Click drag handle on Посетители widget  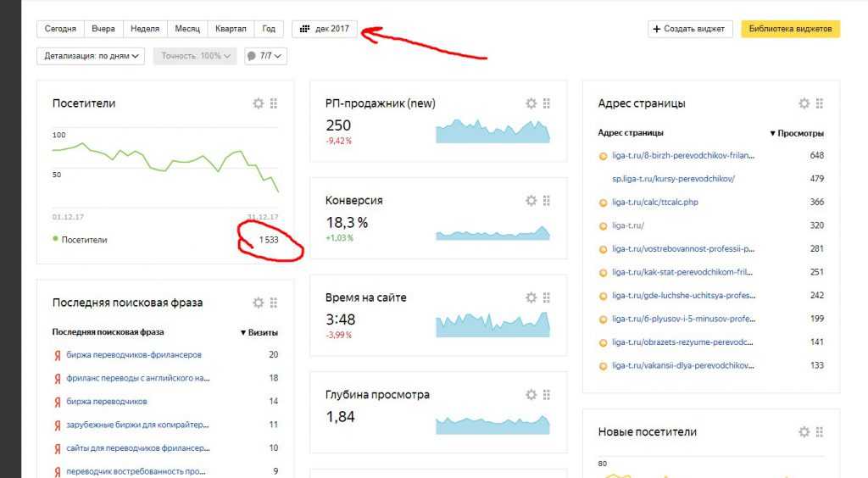274,103
